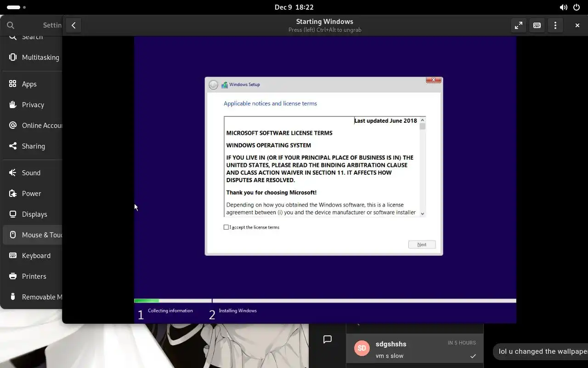Select Keyboard settings panel

coord(32,256)
